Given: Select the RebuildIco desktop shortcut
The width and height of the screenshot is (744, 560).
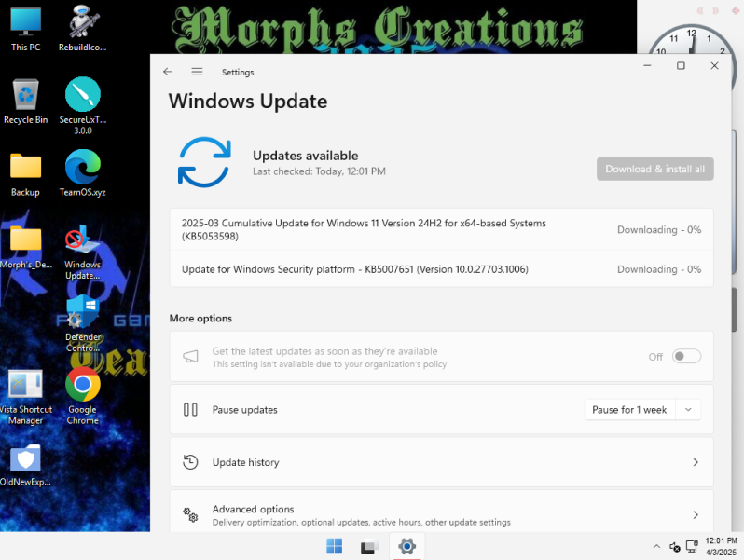Looking at the screenshot, I should coord(83,29).
